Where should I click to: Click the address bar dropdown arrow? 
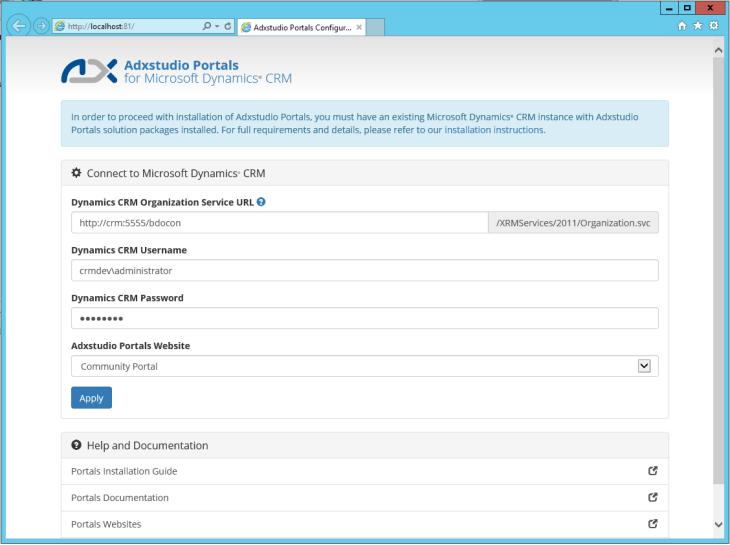[217, 27]
